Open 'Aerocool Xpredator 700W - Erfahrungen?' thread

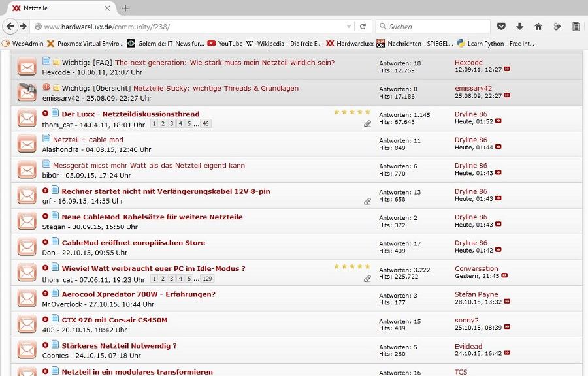(139, 294)
